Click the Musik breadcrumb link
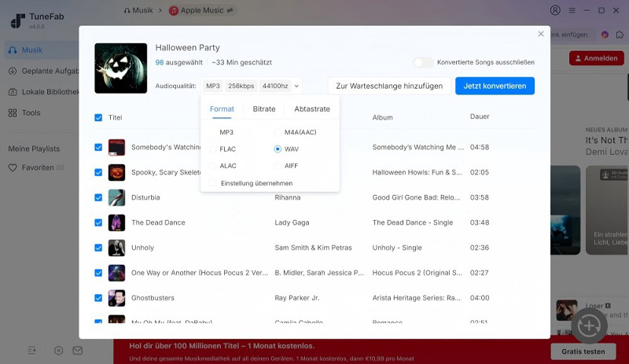 tap(138, 10)
